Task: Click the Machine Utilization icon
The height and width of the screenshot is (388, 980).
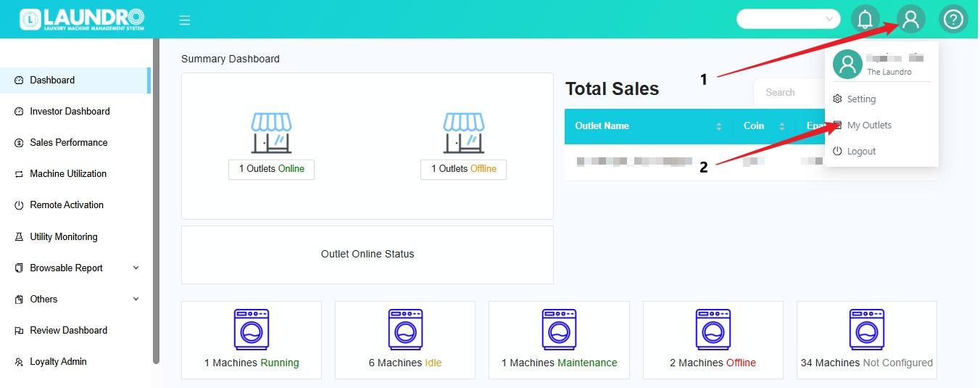Action: tap(19, 174)
